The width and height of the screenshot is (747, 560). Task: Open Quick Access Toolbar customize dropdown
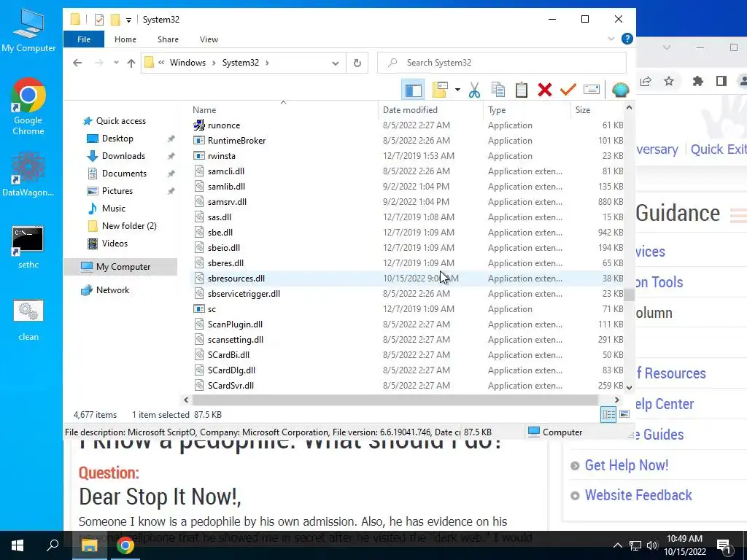click(128, 20)
